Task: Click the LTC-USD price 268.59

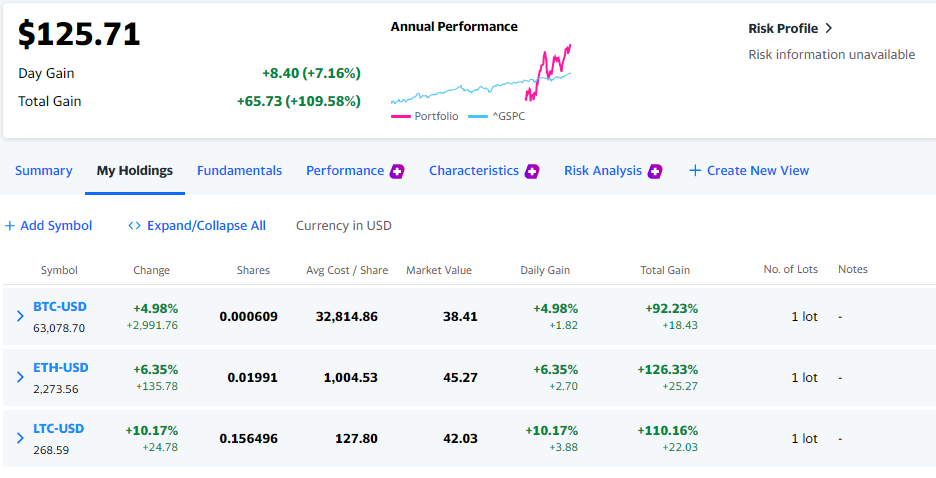Action: tap(51, 450)
